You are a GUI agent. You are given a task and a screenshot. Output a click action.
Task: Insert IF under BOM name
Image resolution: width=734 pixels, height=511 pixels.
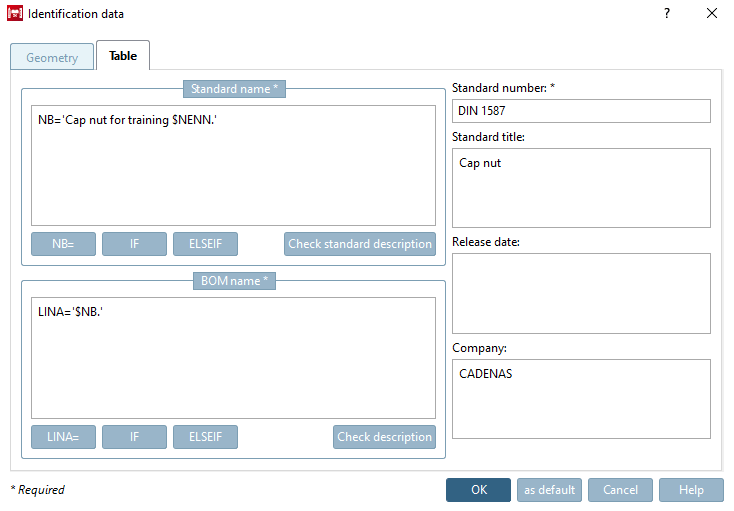click(134, 437)
